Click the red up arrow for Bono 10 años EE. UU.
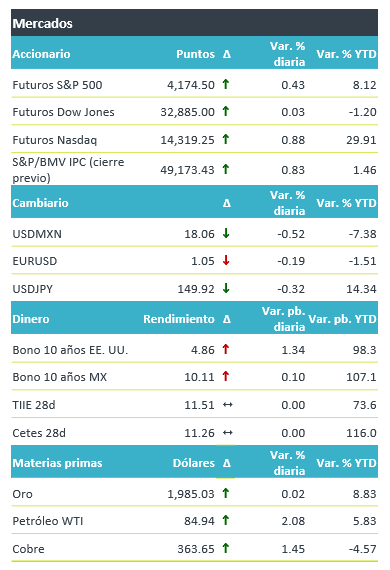 (x=226, y=349)
